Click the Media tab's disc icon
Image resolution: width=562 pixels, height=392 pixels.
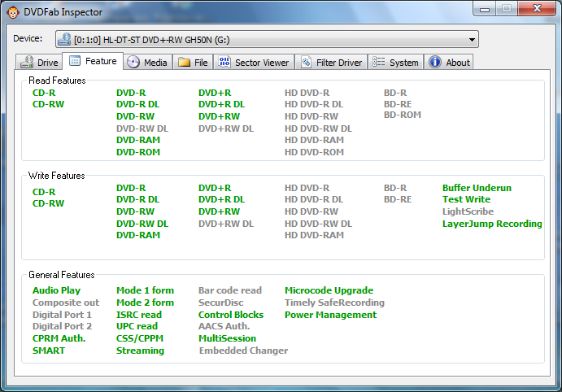133,63
